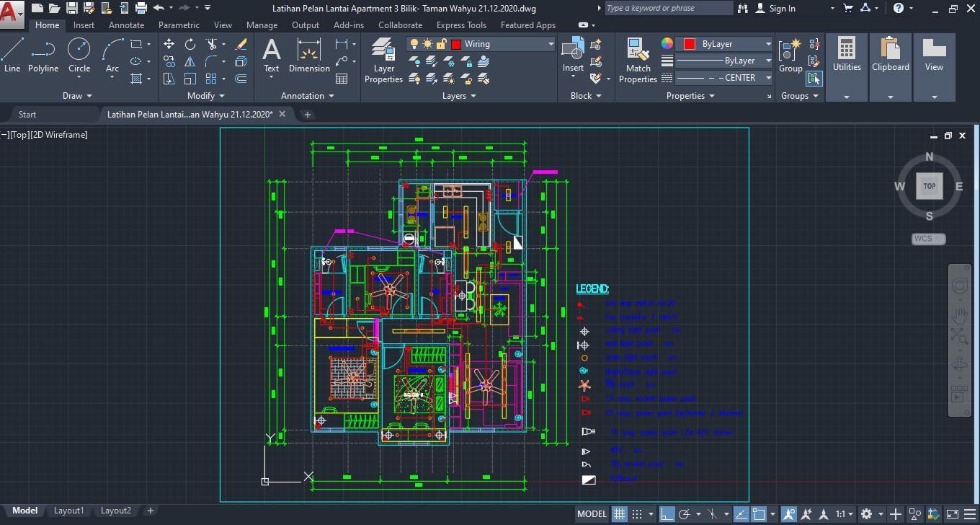Choose the Erase tool
Image resolution: width=980 pixels, height=525 pixels.
(241, 44)
